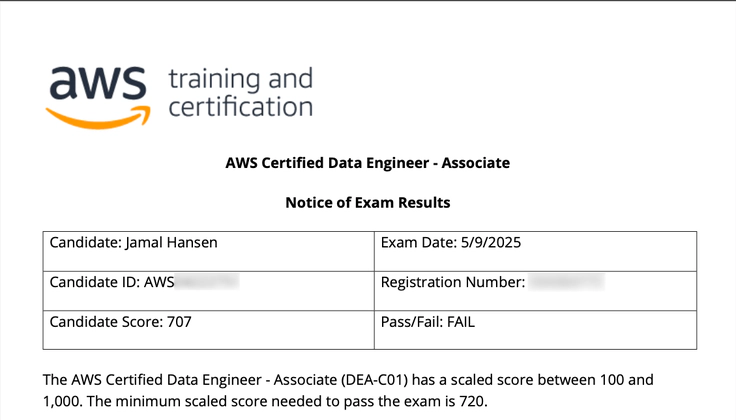The image size is (736, 420).
Task: Click the Candidate Score 707 cell
Action: pyautogui.click(x=208, y=330)
